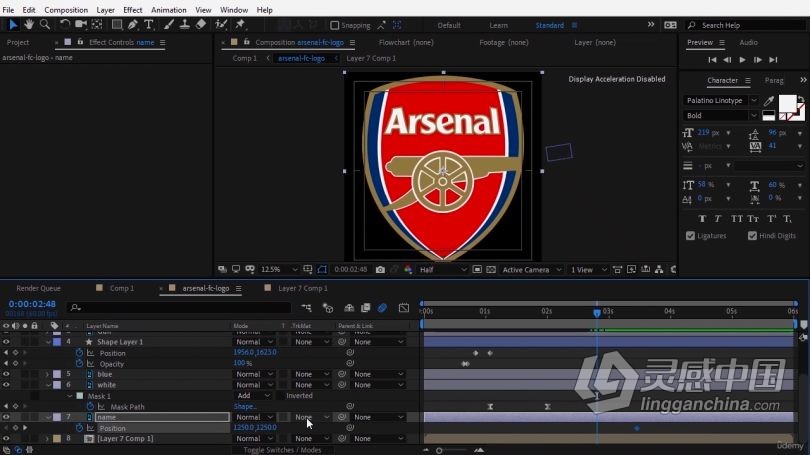Hide the Shape Layer 1 layer
810x455 pixels.
[6, 342]
